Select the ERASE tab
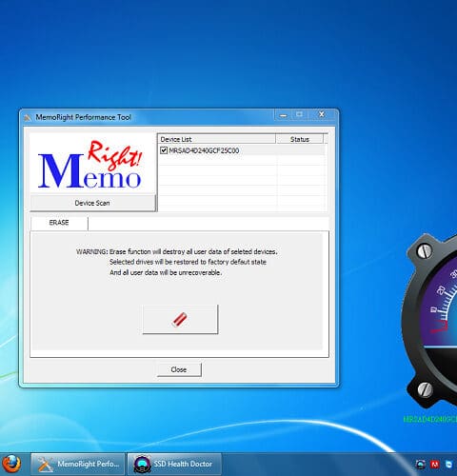This screenshot has width=457, height=476. click(59, 223)
